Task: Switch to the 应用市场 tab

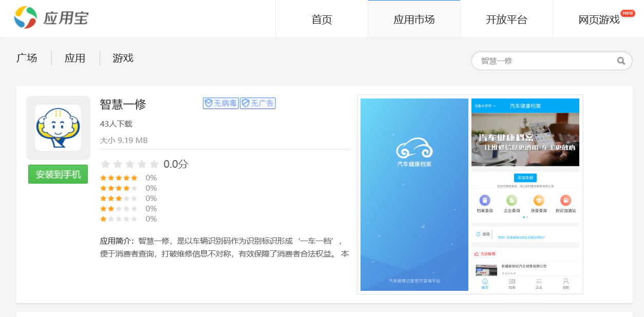Action: click(414, 19)
